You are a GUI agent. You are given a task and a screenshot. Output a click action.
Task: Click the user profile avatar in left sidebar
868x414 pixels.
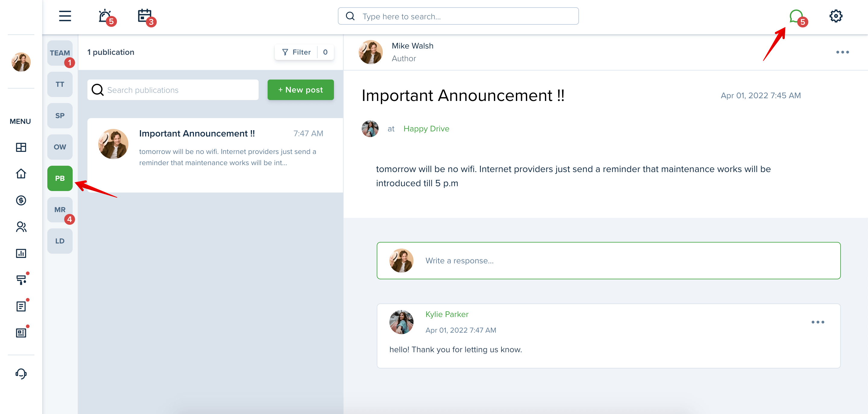[x=21, y=62]
